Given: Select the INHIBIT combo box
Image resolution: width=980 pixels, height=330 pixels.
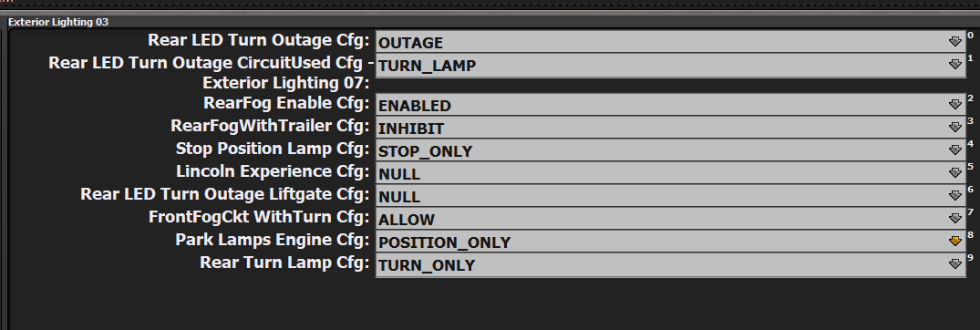Looking at the screenshot, I should (671, 128).
